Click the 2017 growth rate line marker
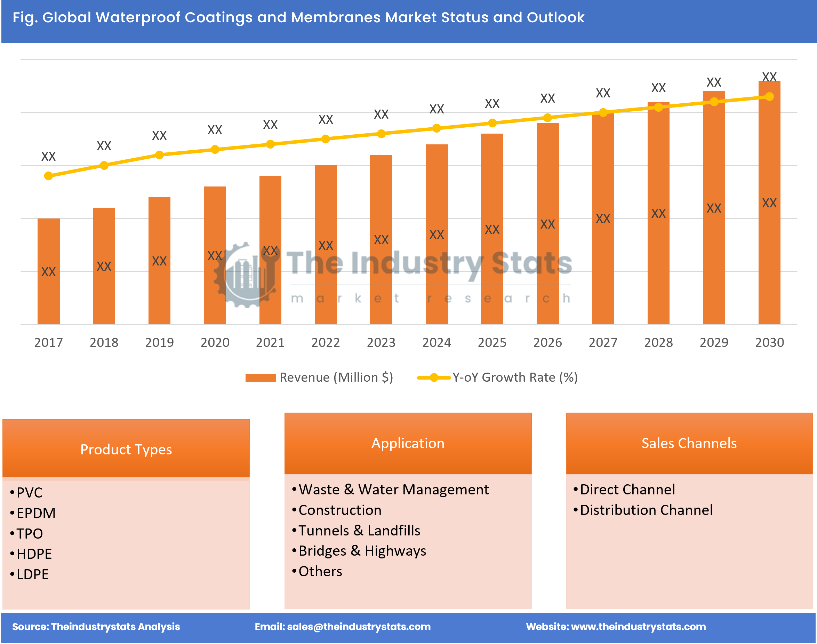Image resolution: width=817 pixels, height=644 pixels. pyautogui.click(x=49, y=176)
